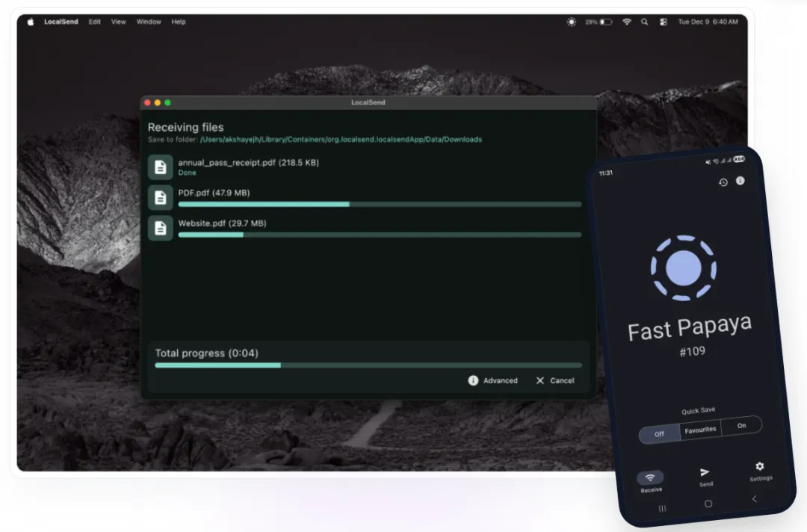This screenshot has width=807, height=532.
Task: Click the Total progress (0:04) label
Action: click(x=207, y=353)
